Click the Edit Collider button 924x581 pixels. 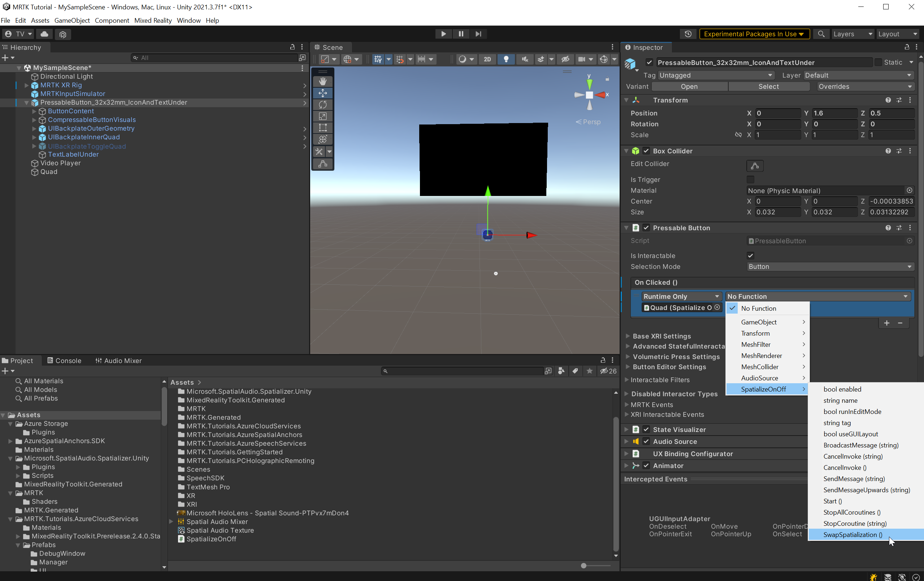(754, 166)
